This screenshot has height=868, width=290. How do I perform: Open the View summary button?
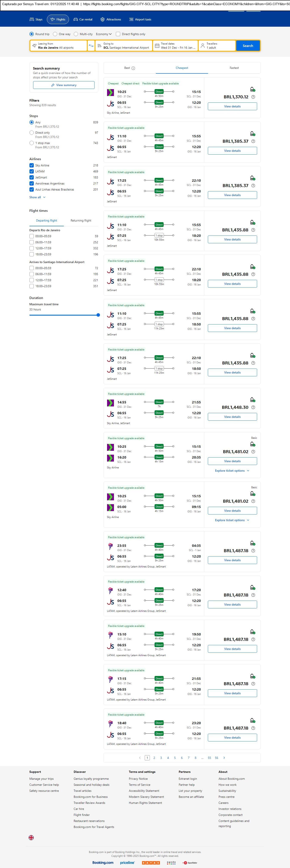point(64,85)
